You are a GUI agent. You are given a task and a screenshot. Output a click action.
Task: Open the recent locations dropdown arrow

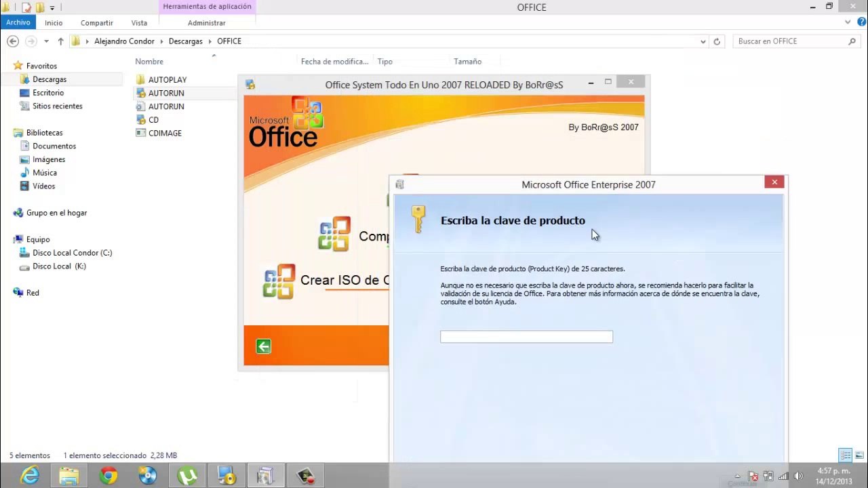[46, 41]
